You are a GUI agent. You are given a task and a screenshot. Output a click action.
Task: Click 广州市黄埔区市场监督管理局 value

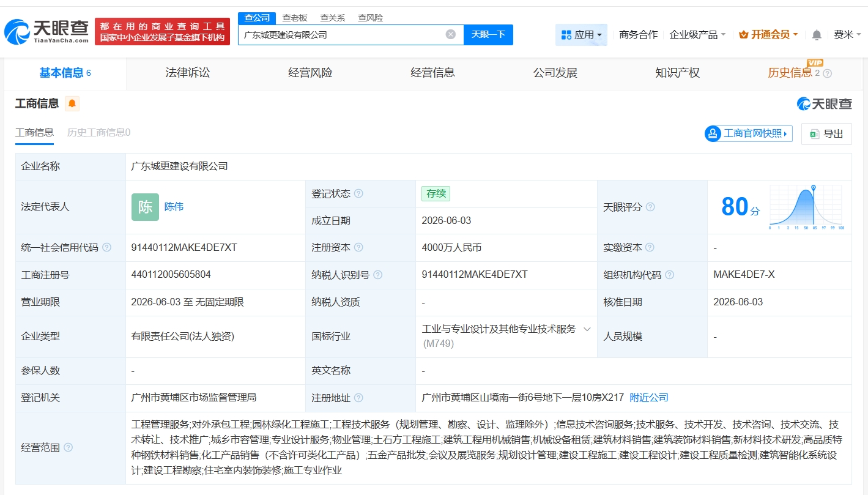[194, 398]
